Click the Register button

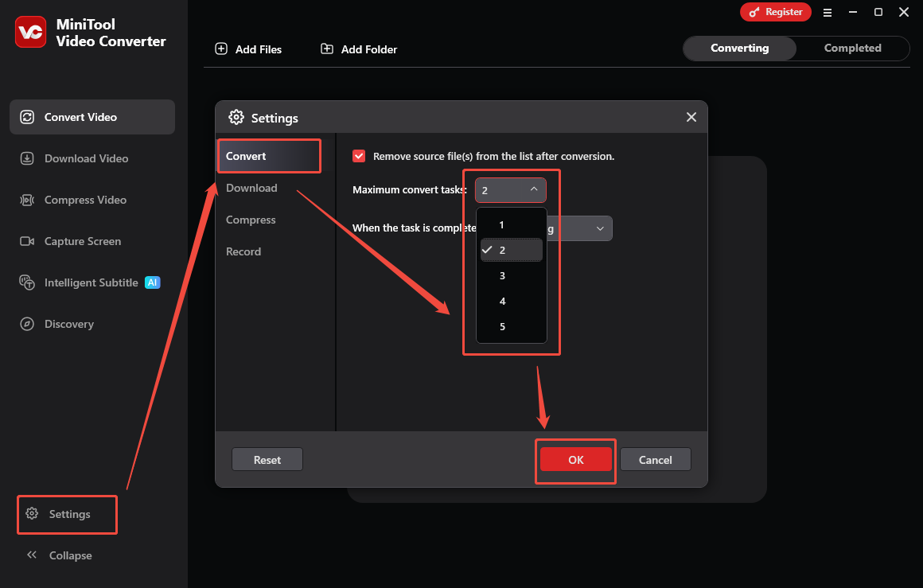[x=776, y=12]
